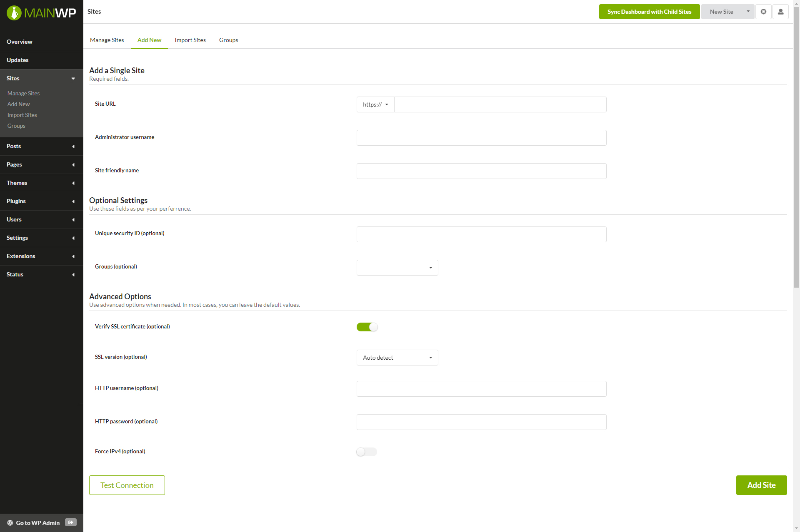The height and width of the screenshot is (532, 800).
Task: Open the user profile icon
Action: click(780, 12)
